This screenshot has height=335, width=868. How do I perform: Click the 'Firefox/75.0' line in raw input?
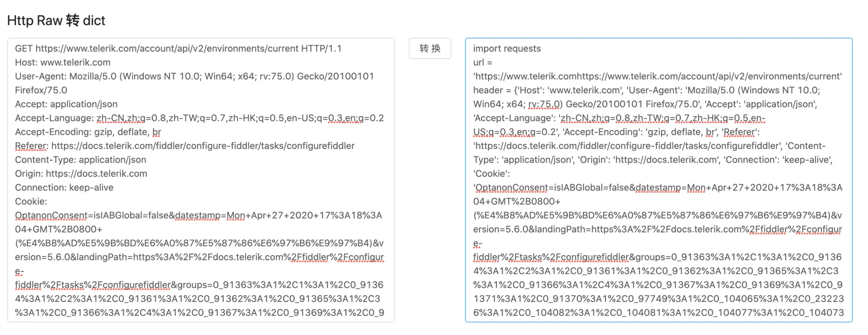click(41, 90)
